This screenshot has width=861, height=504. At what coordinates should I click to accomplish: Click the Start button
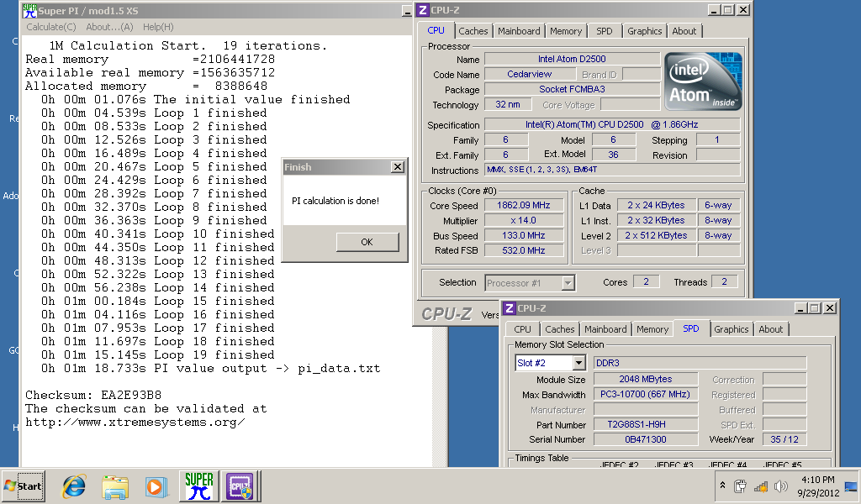(23, 486)
